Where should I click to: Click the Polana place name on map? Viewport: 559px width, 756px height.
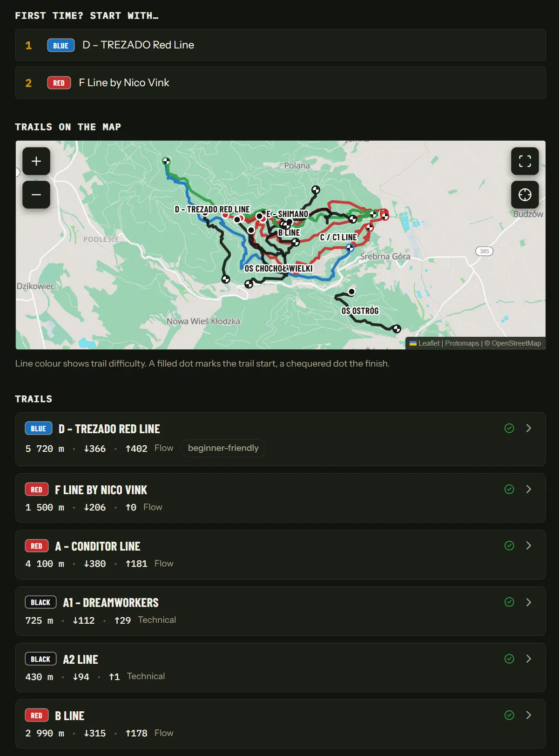[x=297, y=166]
